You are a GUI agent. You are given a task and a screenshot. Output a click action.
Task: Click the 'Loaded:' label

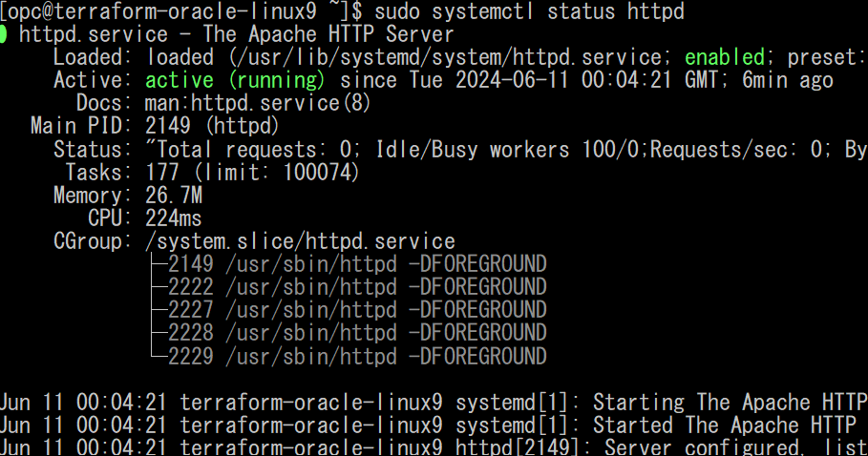(x=93, y=57)
